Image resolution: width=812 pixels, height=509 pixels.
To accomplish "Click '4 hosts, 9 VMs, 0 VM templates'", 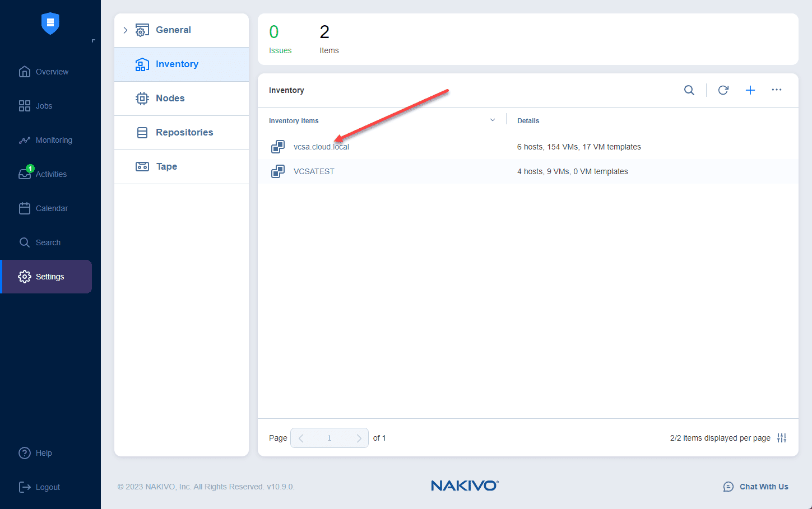I will tap(572, 171).
